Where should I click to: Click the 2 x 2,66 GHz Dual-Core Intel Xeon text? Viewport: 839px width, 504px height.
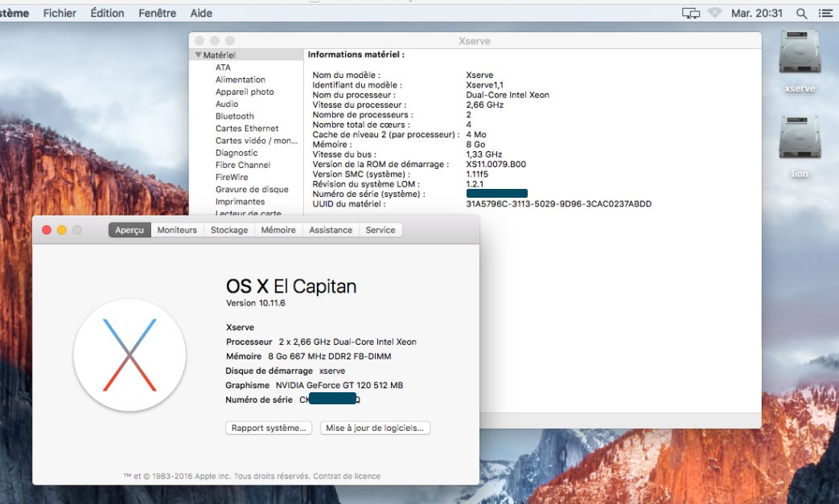click(x=348, y=342)
